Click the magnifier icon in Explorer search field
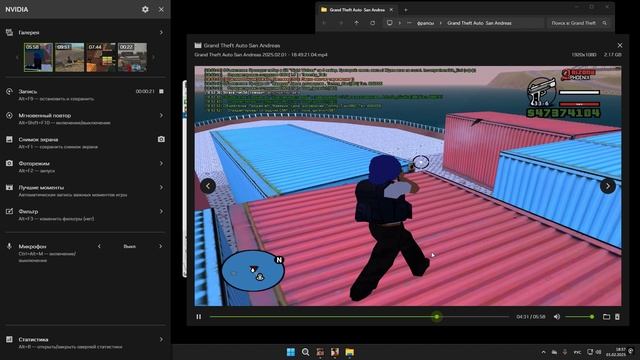Screen dimensions: 640x360 tap(605, 23)
